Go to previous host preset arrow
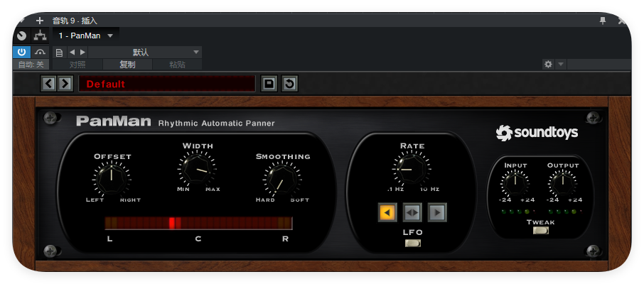 tap(73, 52)
